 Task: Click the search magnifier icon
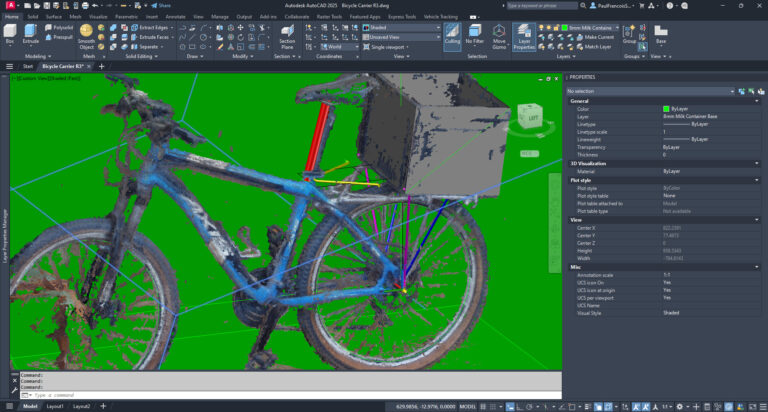pos(583,6)
